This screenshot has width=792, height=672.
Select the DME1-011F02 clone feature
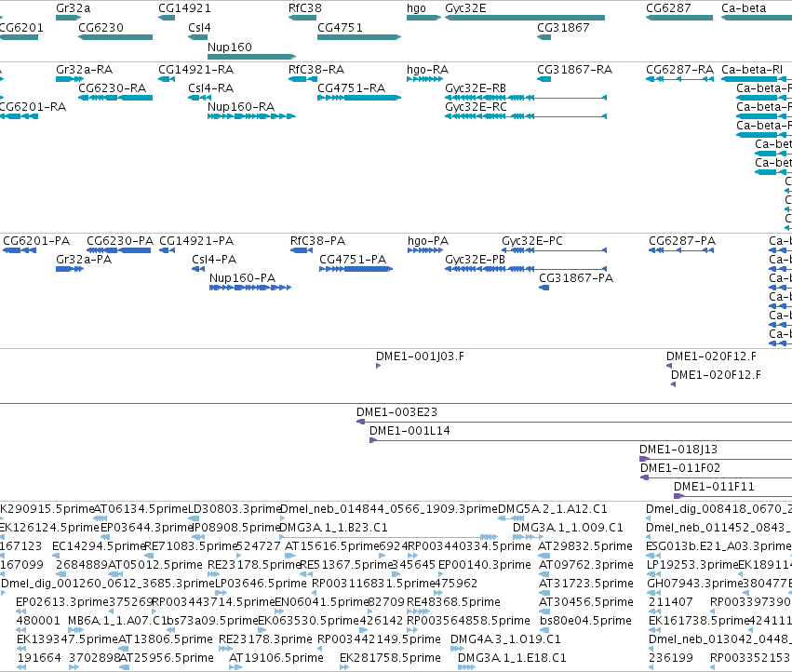tap(717, 477)
